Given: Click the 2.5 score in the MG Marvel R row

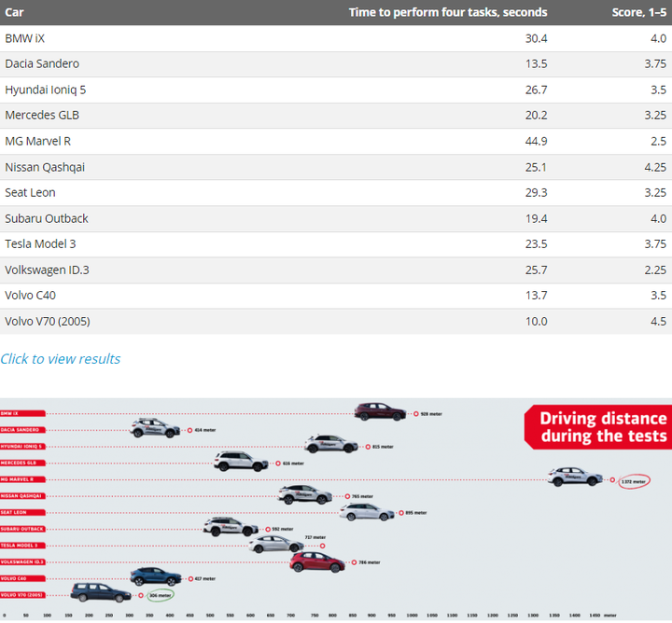Looking at the screenshot, I should 658,142.
